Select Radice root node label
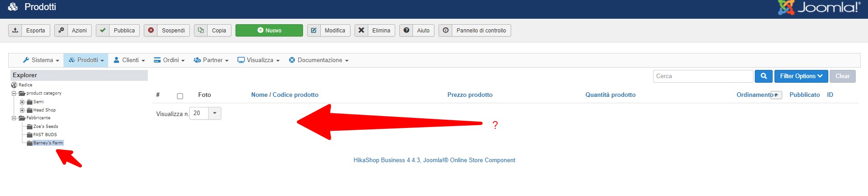Viewport: 868px width, 196px height. (x=25, y=85)
